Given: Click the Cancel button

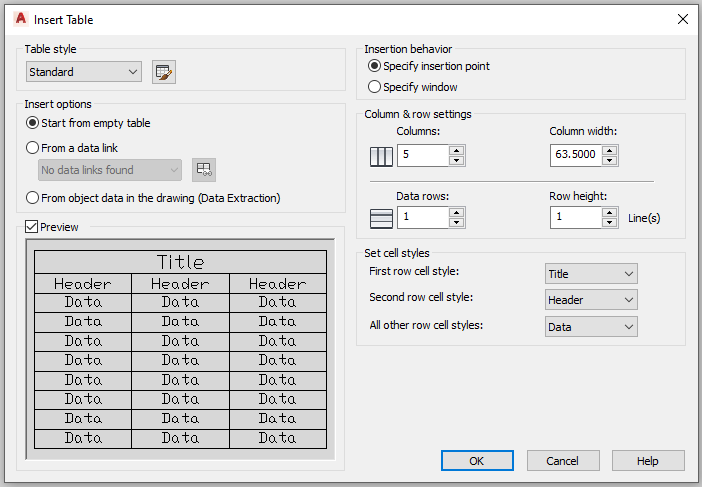Looking at the screenshot, I should tap(563, 461).
